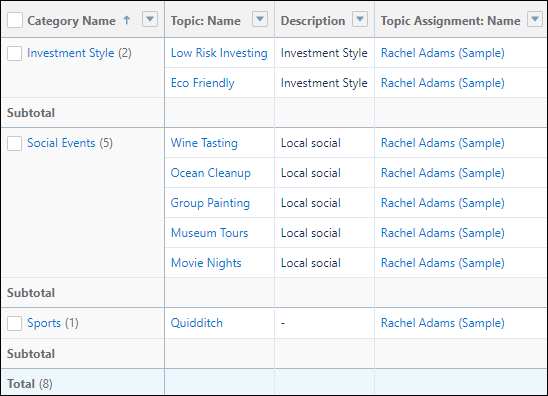This screenshot has height=396, width=548.
Task: Open Rachel Adams link in Group Painting row
Action: 443,203
